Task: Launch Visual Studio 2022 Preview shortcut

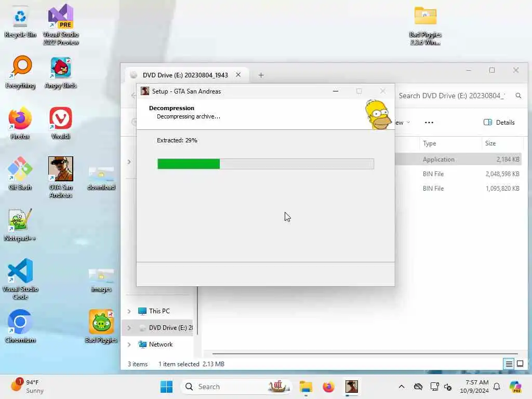Action: click(x=61, y=24)
